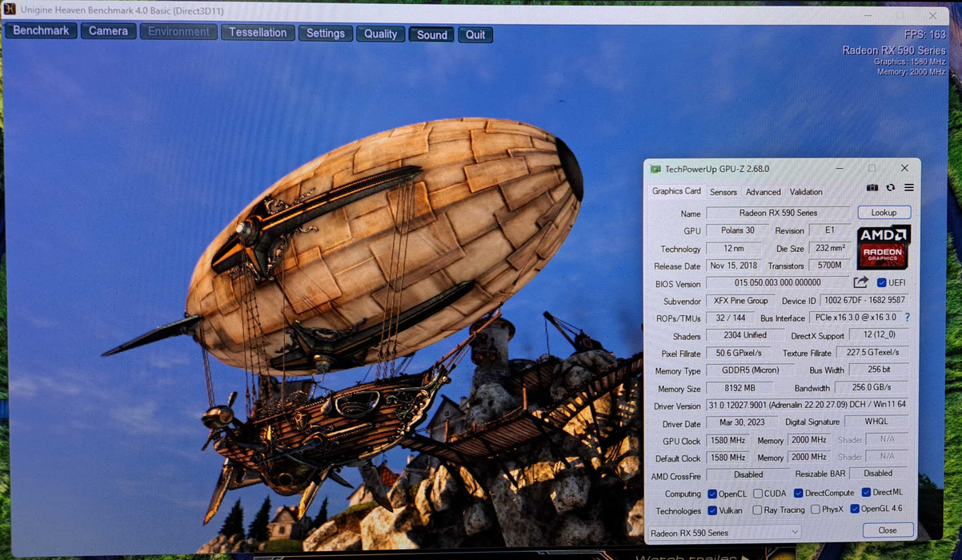962x560 pixels.
Task: Click the Heaven Quit button
Action: [475, 34]
